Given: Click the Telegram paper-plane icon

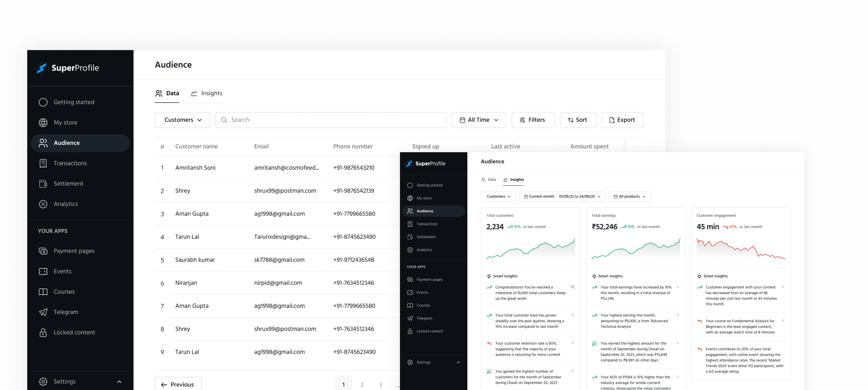Looking at the screenshot, I should tap(43, 312).
